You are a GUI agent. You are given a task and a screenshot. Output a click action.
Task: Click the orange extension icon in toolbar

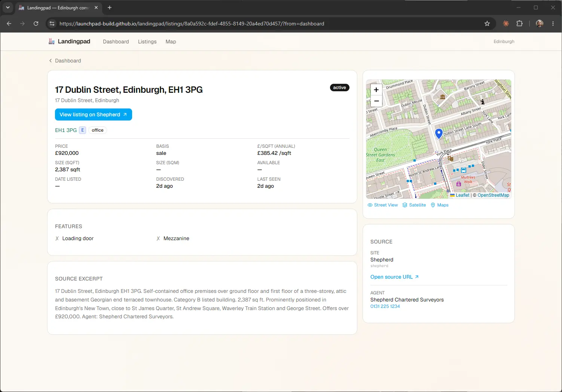pyautogui.click(x=506, y=24)
